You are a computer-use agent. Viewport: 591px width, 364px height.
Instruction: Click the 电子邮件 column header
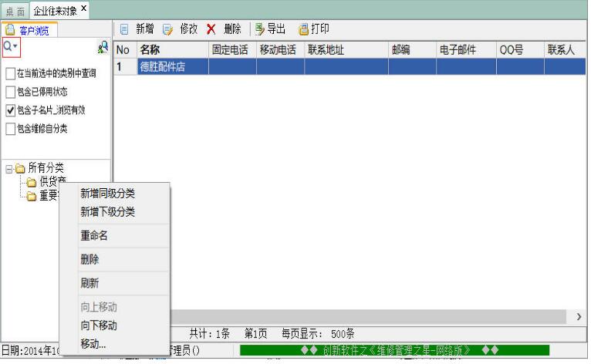coord(466,49)
